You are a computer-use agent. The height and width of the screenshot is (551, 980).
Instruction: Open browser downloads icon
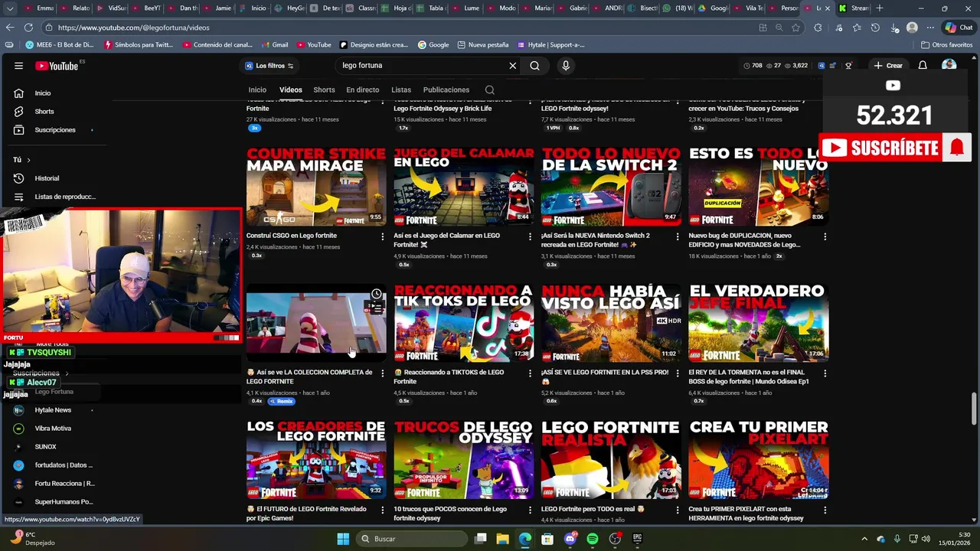[893, 28]
